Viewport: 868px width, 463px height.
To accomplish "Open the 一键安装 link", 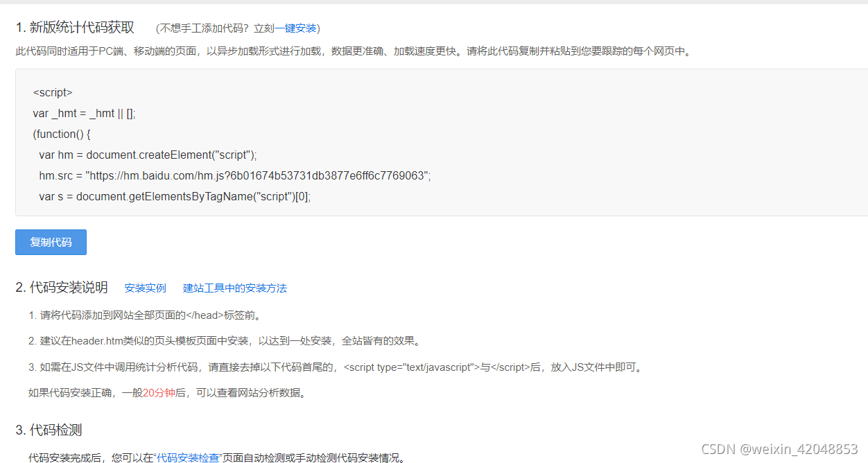I will point(295,28).
